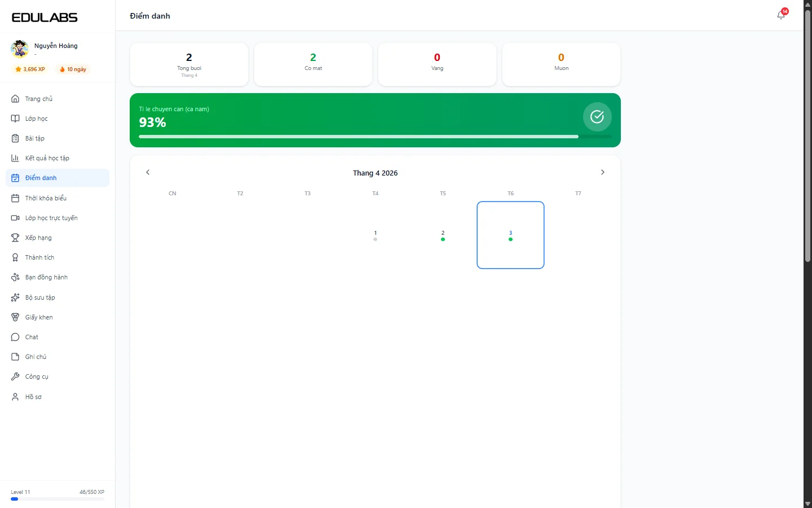Open the Công cụ menu item

tap(58, 376)
